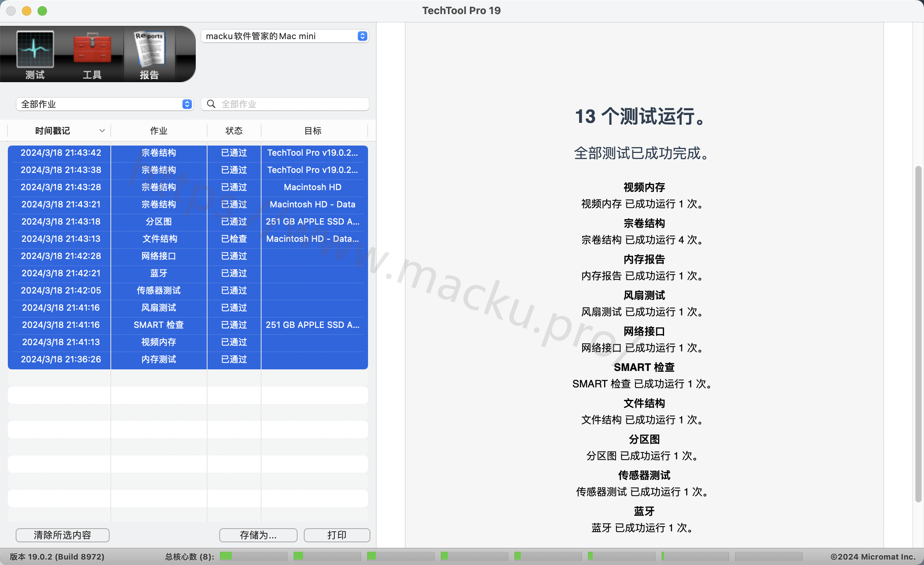This screenshot has width=924, height=565.
Task: Select the 蓝牙 job row
Action: pyautogui.click(x=188, y=274)
